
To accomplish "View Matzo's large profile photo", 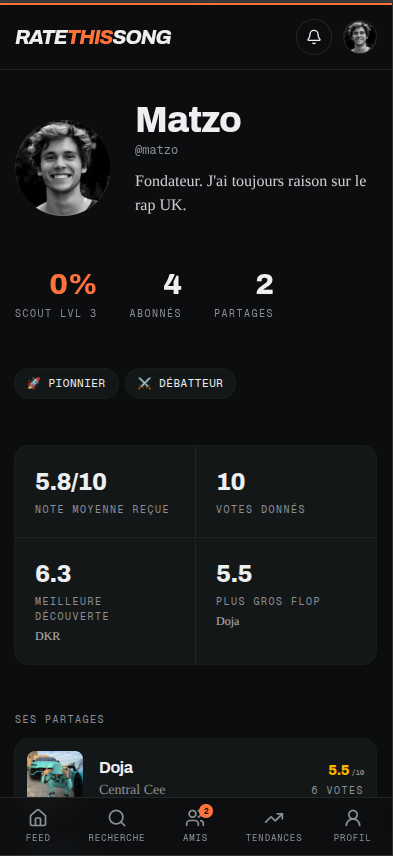I will point(63,168).
